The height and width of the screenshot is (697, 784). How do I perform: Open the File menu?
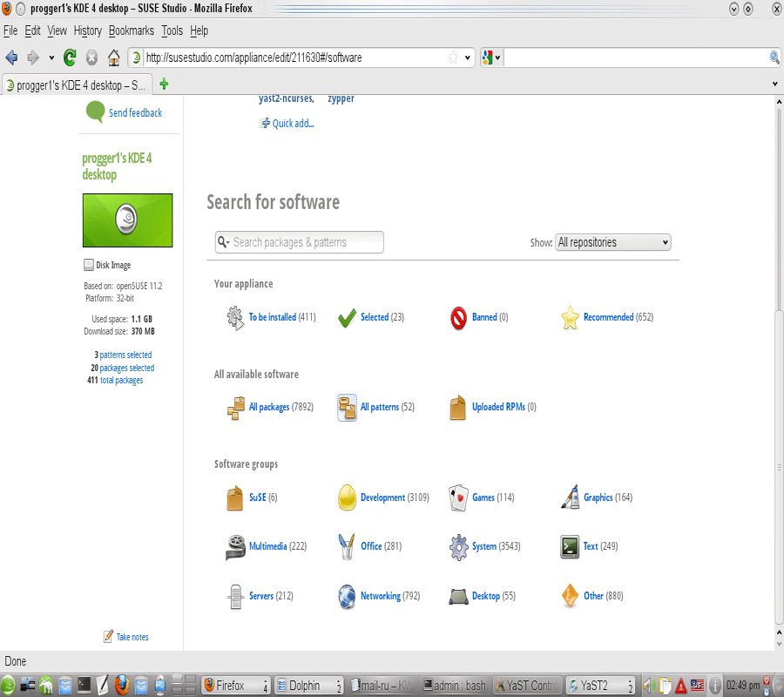pos(10,31)
